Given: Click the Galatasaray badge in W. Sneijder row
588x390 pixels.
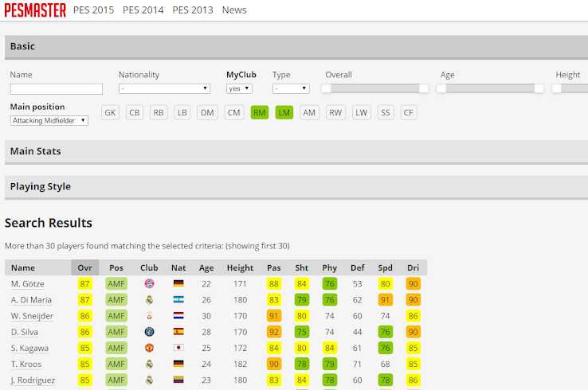Looking at the screenshot, I should tap(149, 316).
